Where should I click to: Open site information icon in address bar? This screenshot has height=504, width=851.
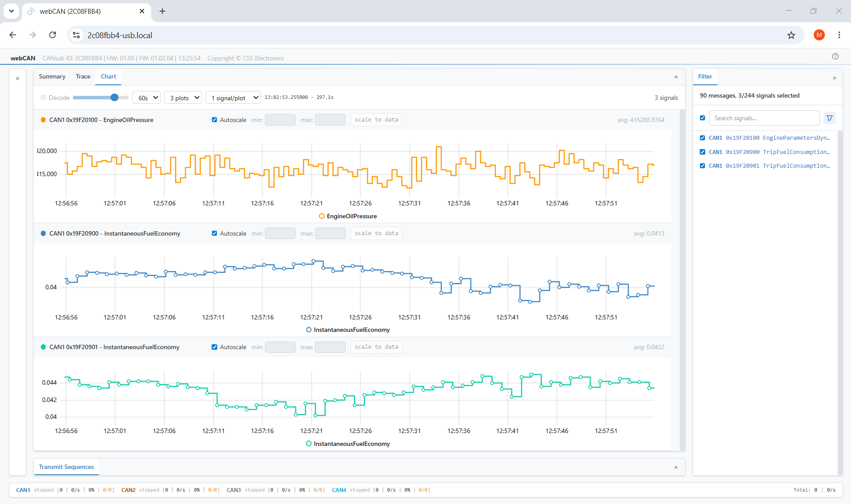tap(76, 35)
